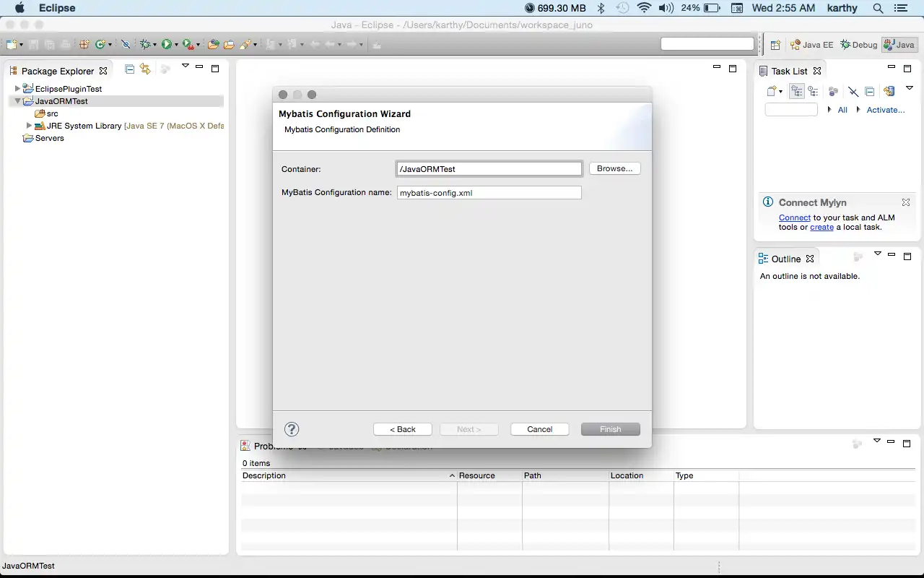The image size is (924, 578).
Task: Collapse the JavaORMTest project node
Action: point(17,101)
